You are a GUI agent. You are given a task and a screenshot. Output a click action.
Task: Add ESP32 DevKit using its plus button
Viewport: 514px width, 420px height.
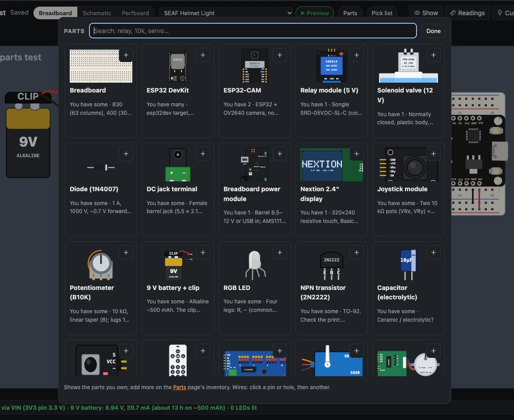(x=203, y=55)
